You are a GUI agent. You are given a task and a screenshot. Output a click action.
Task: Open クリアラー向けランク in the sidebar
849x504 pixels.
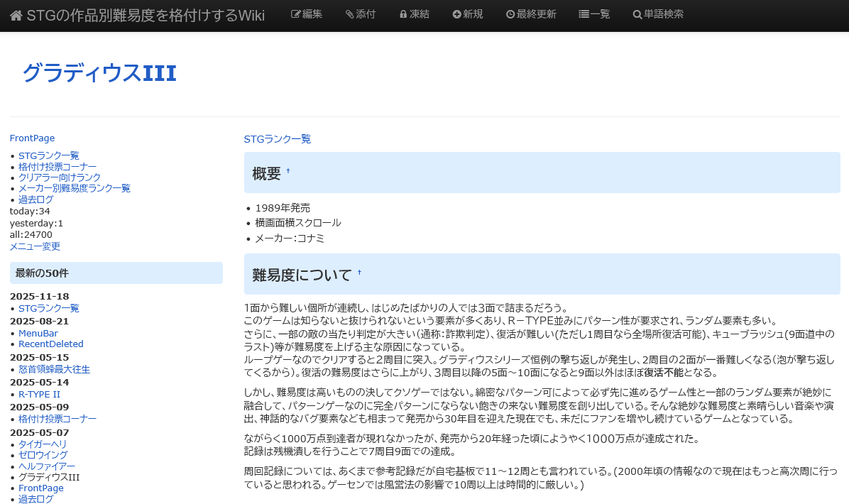pos(60,177)
